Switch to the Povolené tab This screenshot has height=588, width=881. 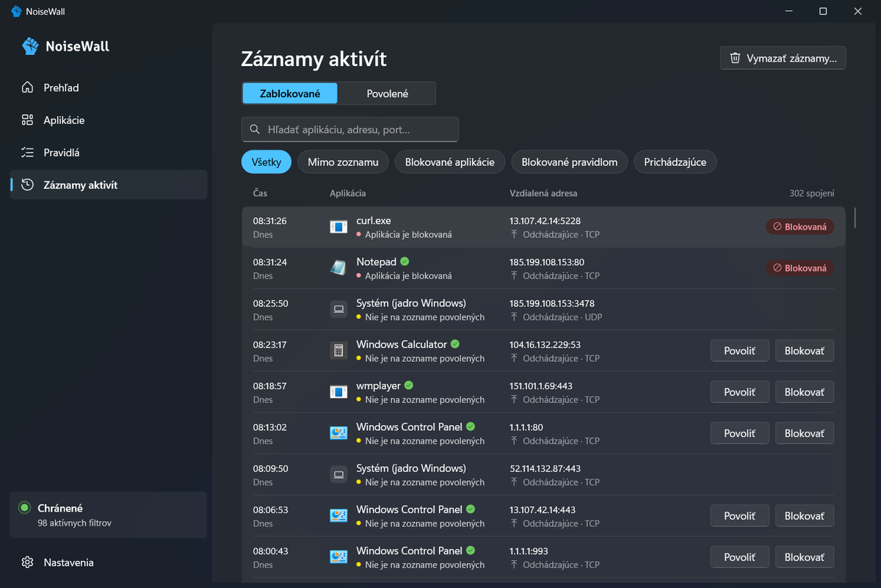click(387, 93)
